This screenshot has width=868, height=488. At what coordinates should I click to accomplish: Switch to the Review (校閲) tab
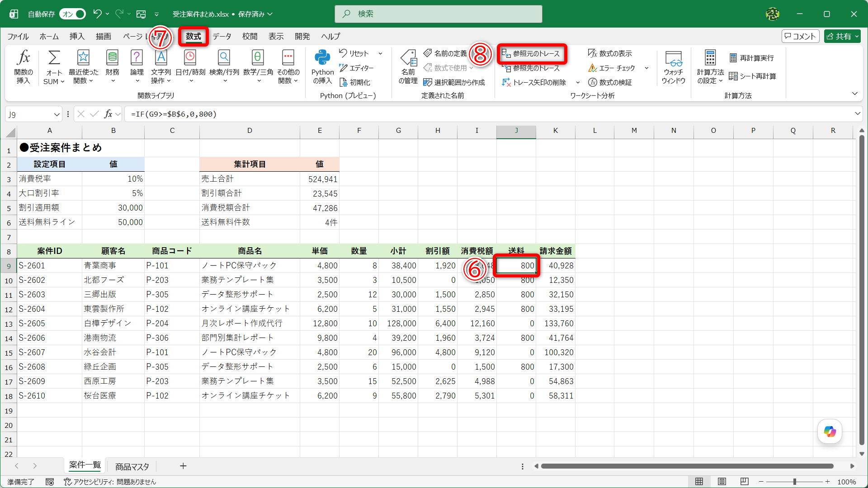(x=250, y=36)
